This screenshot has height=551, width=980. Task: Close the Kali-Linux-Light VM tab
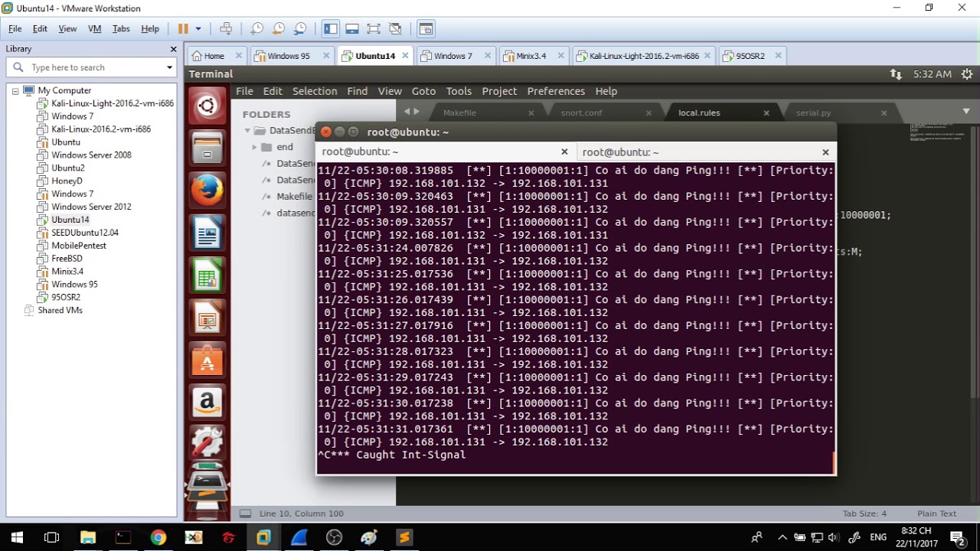tap(707, 56)
